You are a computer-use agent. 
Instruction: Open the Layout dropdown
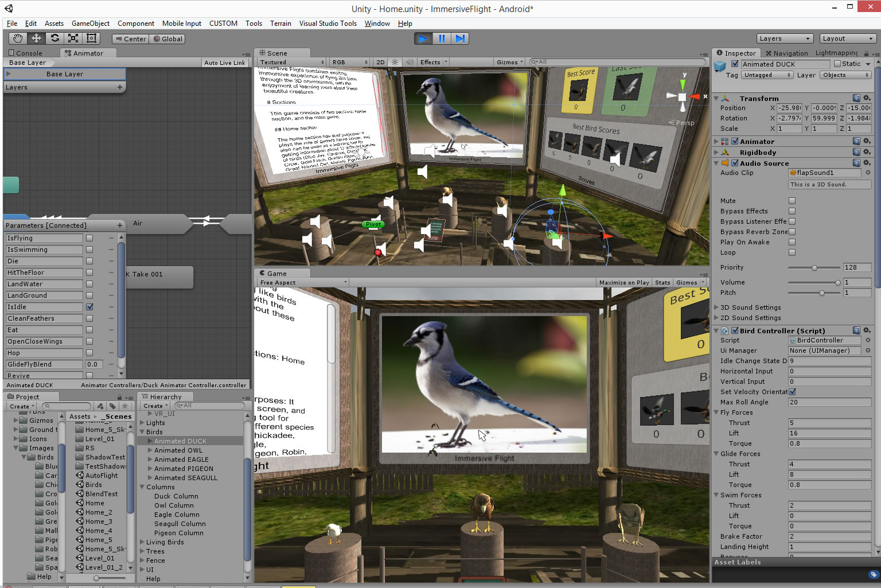[x=847, y=38]
